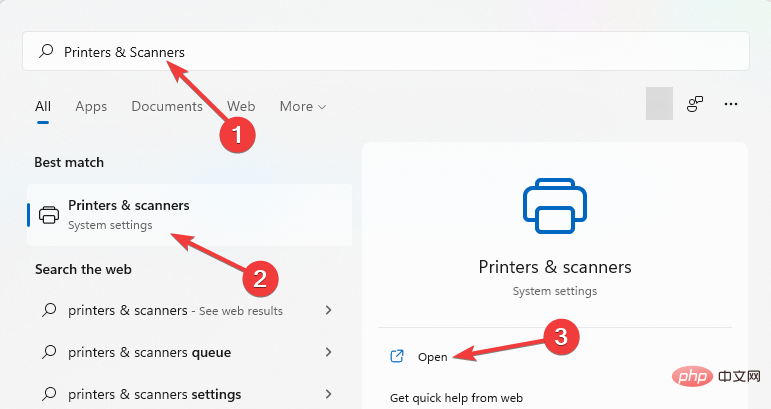
Task: Click magnifier icon beside printers & scanners settings
Action: [x=49, y=393]
